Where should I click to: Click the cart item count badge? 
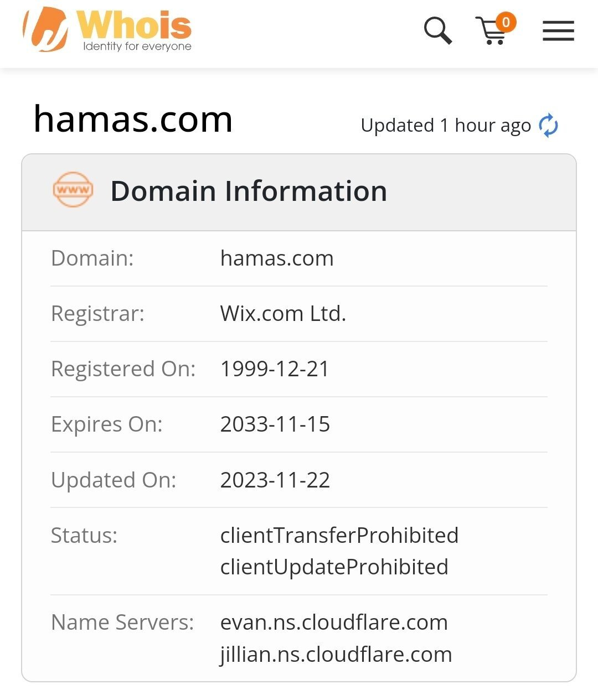506,22
